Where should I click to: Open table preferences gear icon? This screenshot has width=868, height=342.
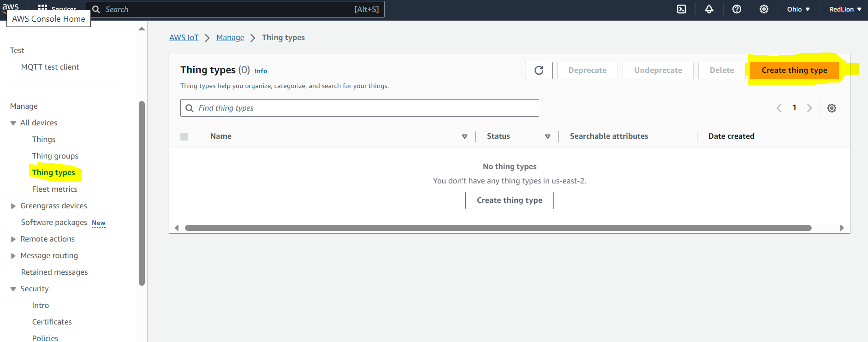tap(832, 108)
